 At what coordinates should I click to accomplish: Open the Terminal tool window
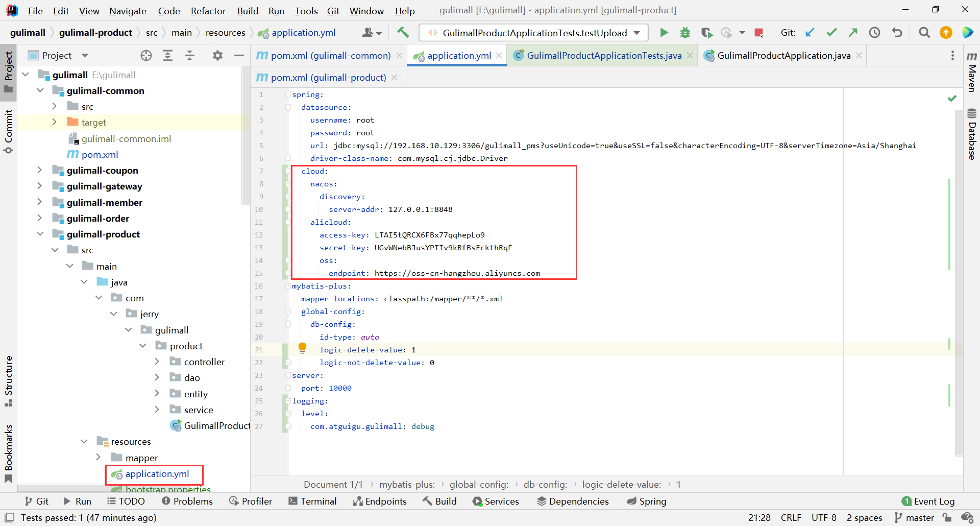coord(312,501)
